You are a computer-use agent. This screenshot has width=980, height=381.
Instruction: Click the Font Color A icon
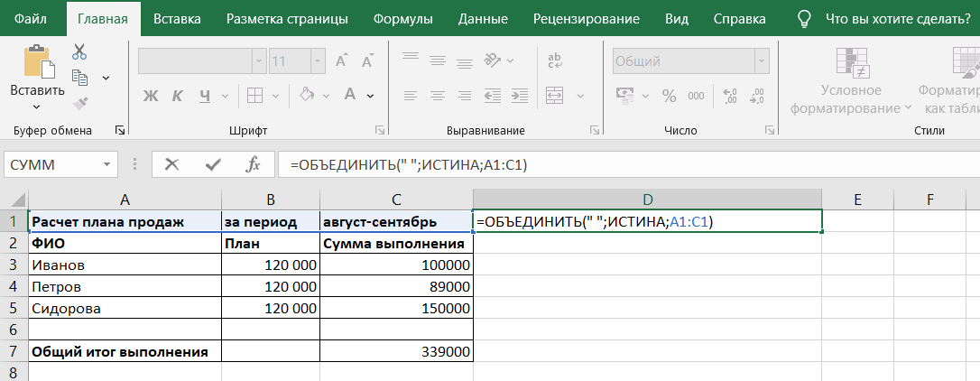350,95
